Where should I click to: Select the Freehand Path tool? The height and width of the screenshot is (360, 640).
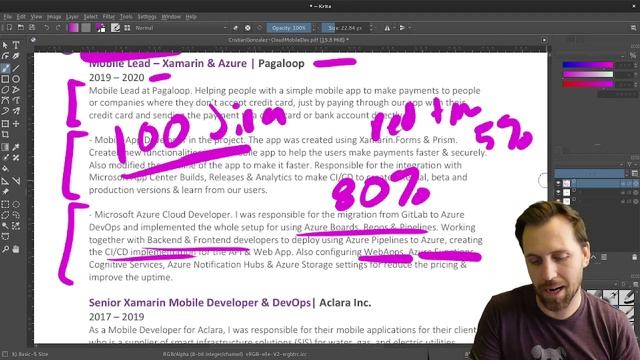coord(16,100)
